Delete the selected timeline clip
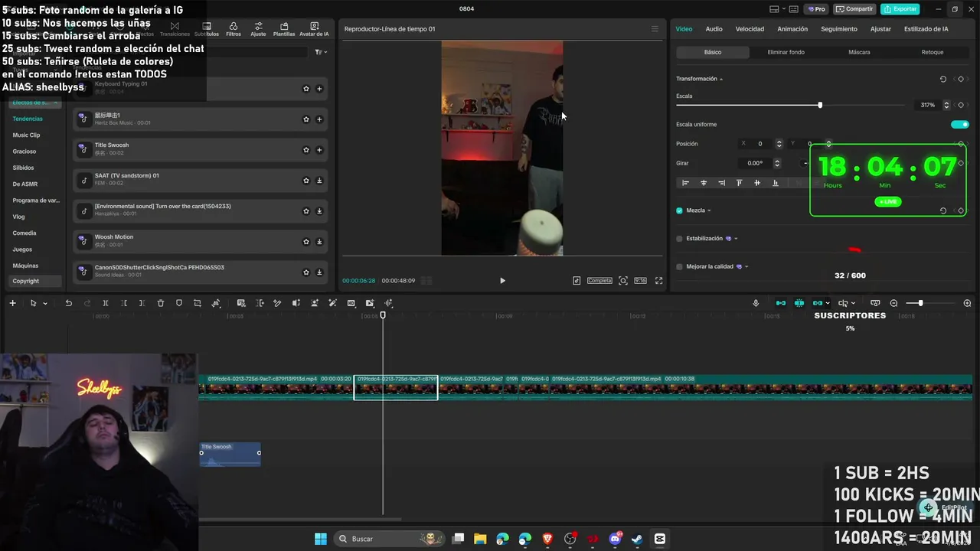980x551 pixels. click(161, 303)
